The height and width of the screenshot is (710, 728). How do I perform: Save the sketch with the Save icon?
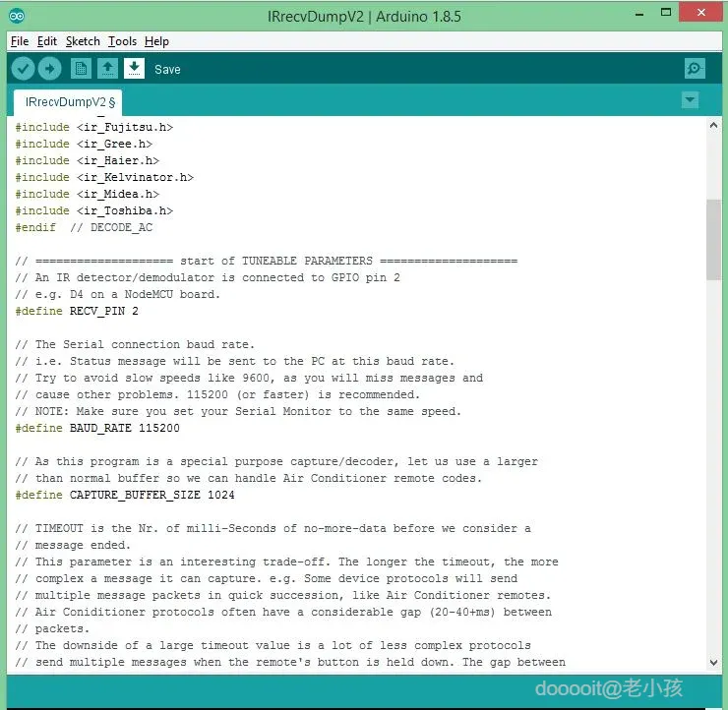click(x=134, y=69)
